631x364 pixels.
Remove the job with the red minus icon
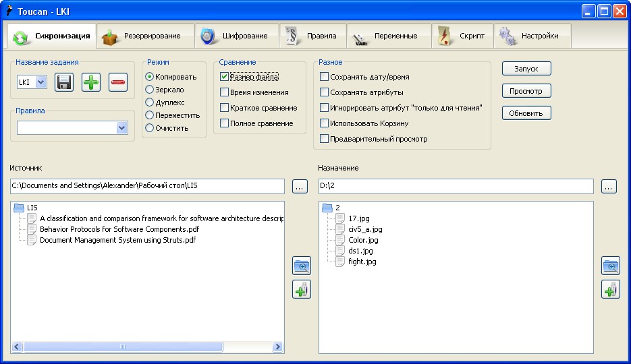[x=117, y=82]
